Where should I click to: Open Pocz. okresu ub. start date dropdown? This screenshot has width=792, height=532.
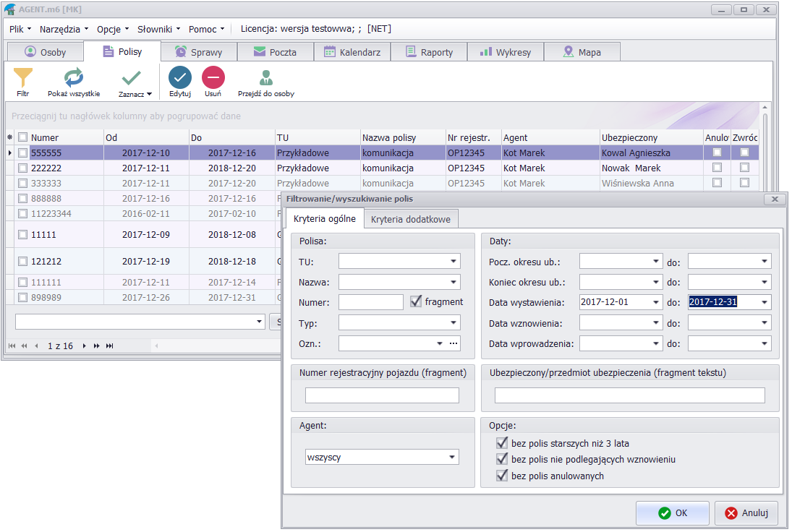click(x=655, y=262)
